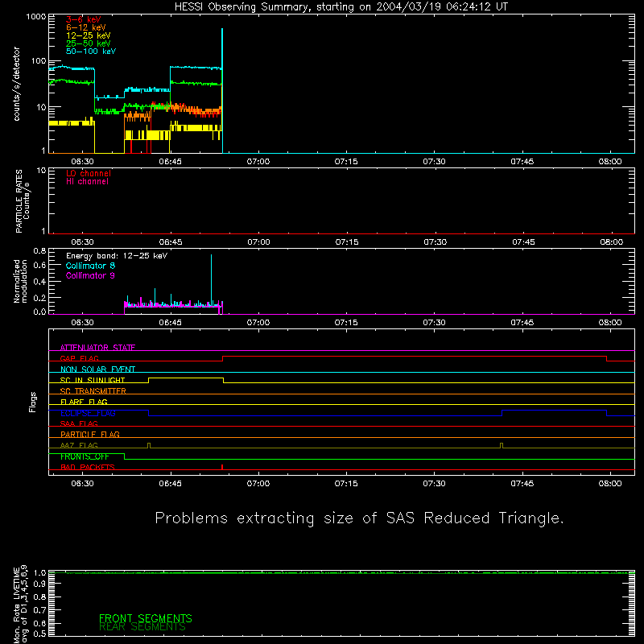Click the 07:00 tick label under the count-rate plot

[x=258, y=162]
